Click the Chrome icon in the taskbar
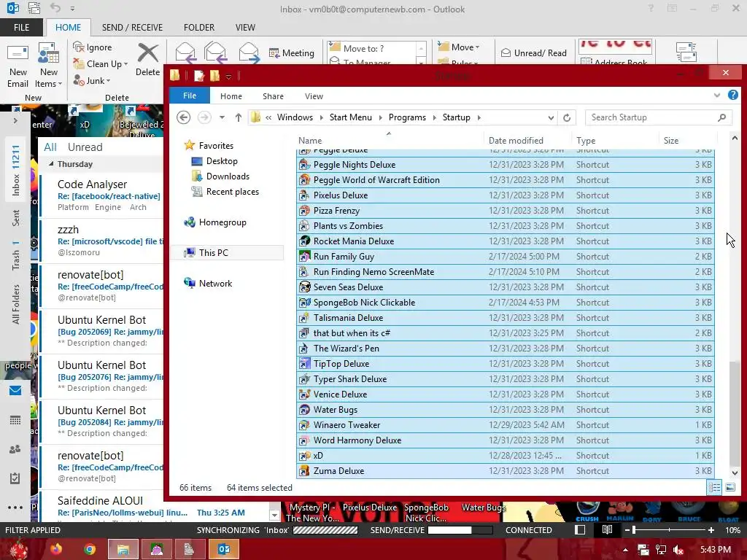747x560 pixels. [90, 550]
